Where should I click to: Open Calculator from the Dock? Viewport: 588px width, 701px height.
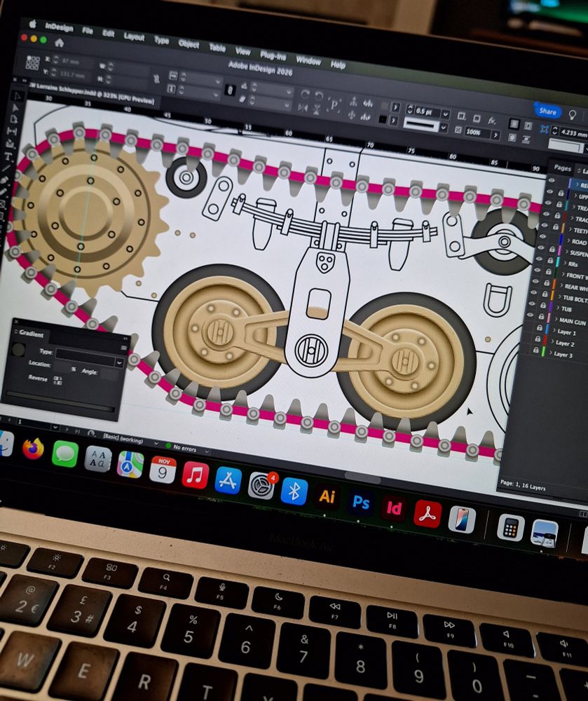[x=510, y=529]
